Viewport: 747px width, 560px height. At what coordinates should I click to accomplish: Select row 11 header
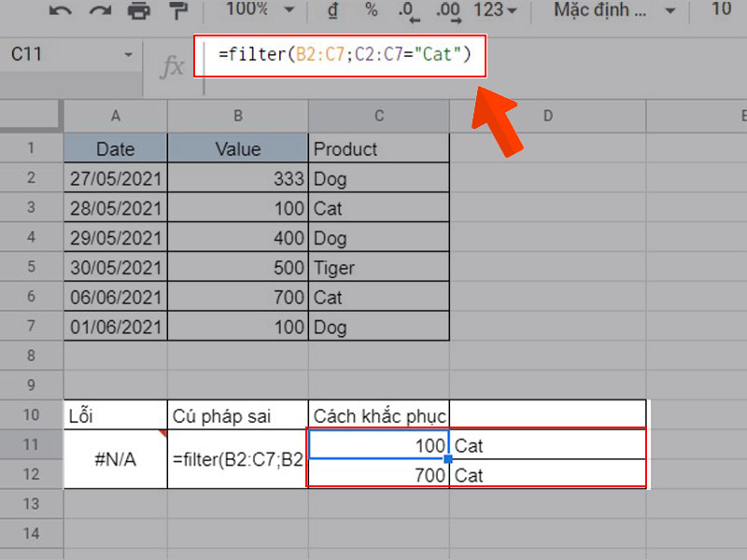(31, 444)
